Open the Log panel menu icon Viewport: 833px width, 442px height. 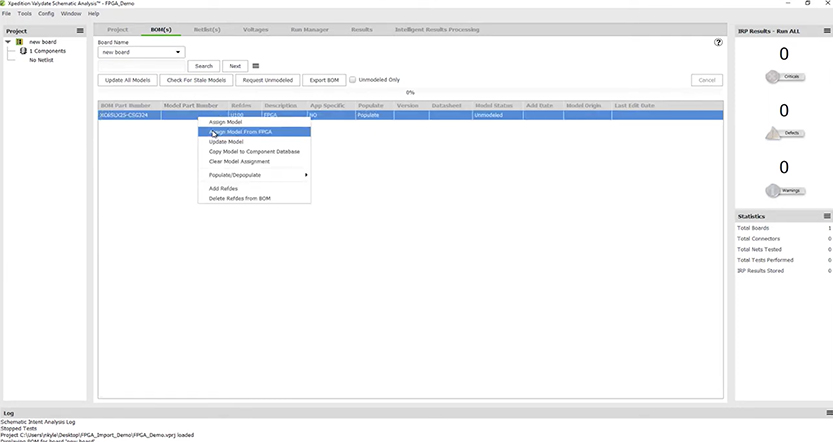pos(829,413)
